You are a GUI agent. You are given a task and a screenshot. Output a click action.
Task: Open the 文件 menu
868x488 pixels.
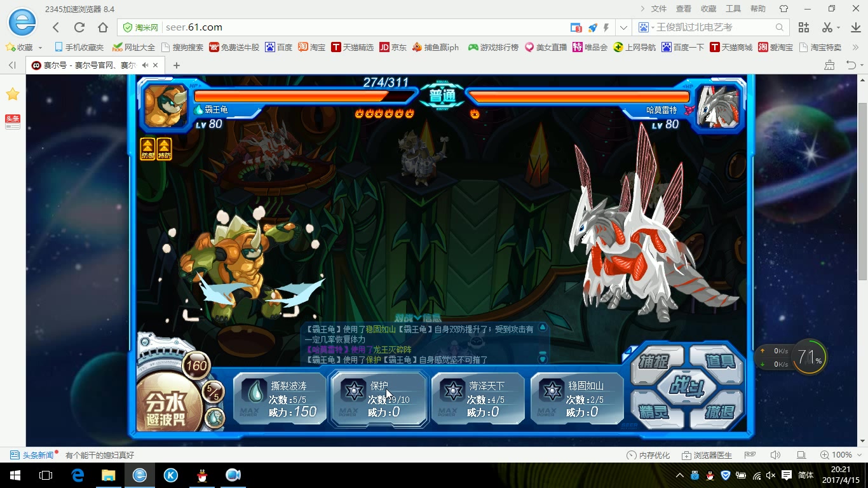tap(659, 9)
